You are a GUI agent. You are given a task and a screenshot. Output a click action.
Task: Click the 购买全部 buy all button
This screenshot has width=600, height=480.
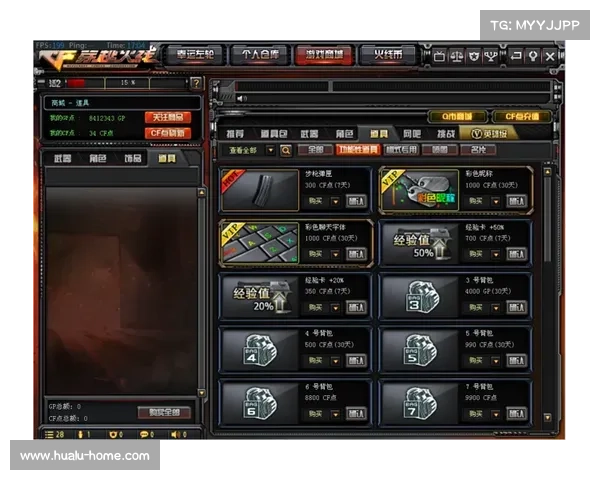(164, 412)
